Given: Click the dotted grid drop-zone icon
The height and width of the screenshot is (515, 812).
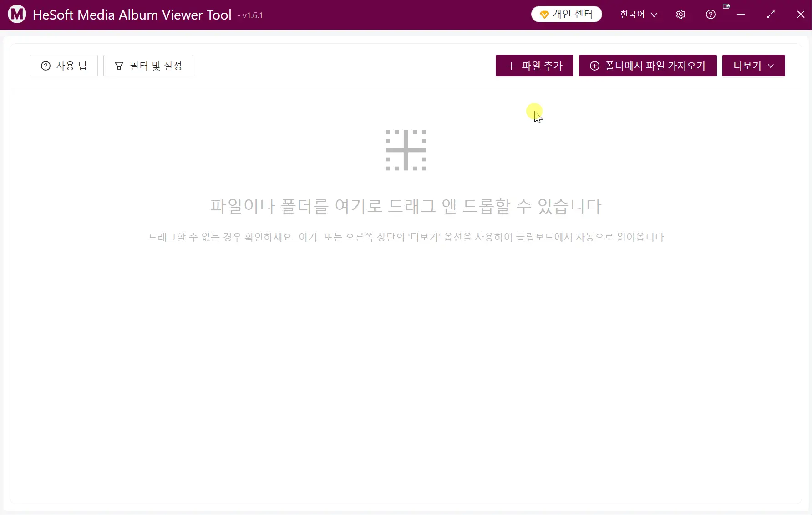Looking at the screenshot, I should coord(406,150).
